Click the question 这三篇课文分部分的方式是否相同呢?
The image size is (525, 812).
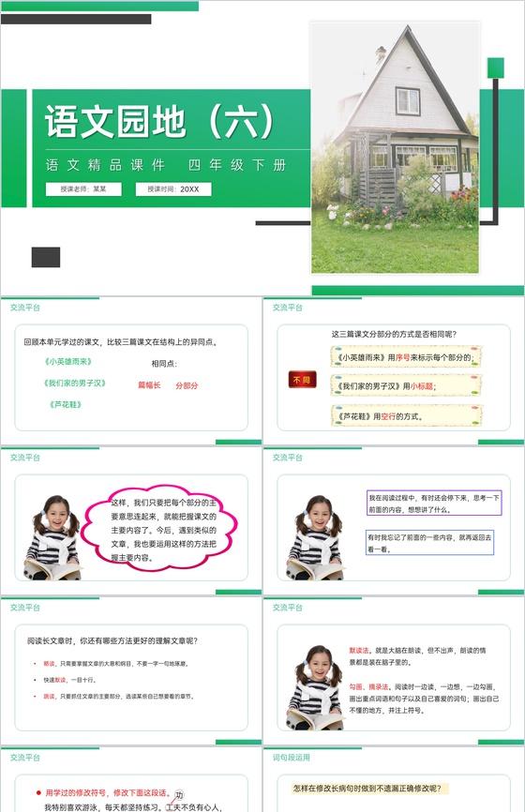[x=394, y=334]
